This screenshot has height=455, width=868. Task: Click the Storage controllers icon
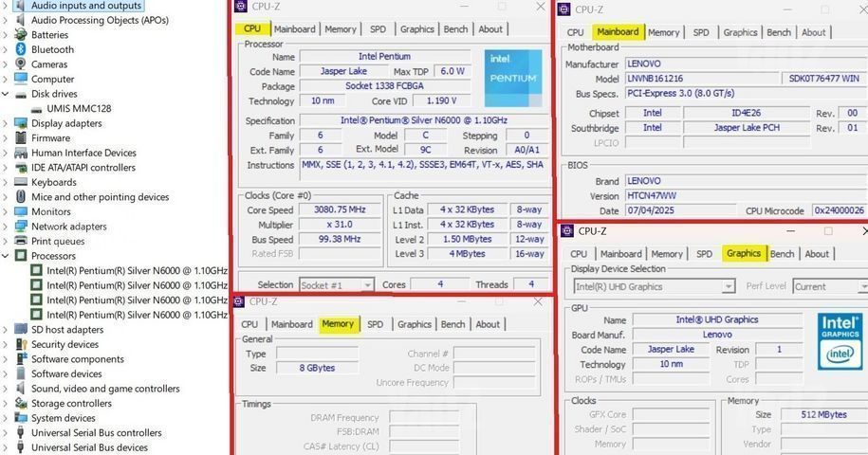point(21,403)
